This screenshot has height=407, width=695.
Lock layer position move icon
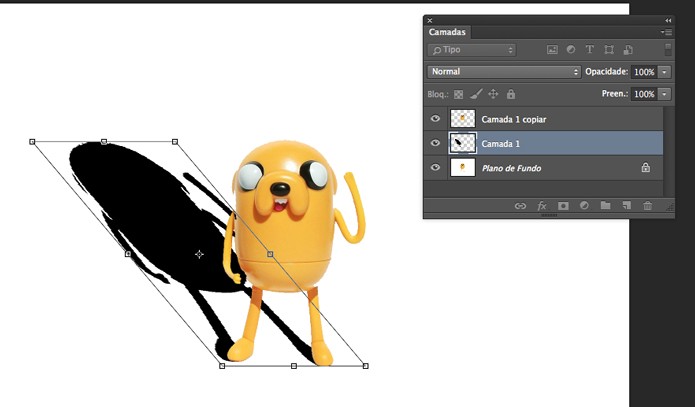click(493, 94)
